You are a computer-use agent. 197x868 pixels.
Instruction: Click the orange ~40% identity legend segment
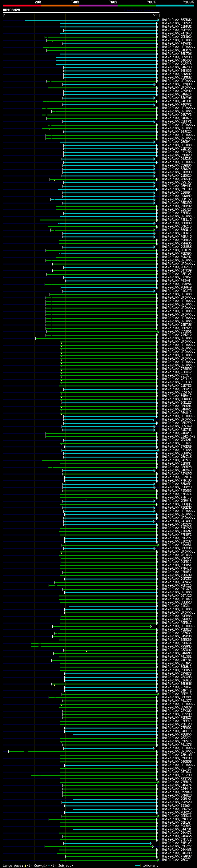pos(60,6)
